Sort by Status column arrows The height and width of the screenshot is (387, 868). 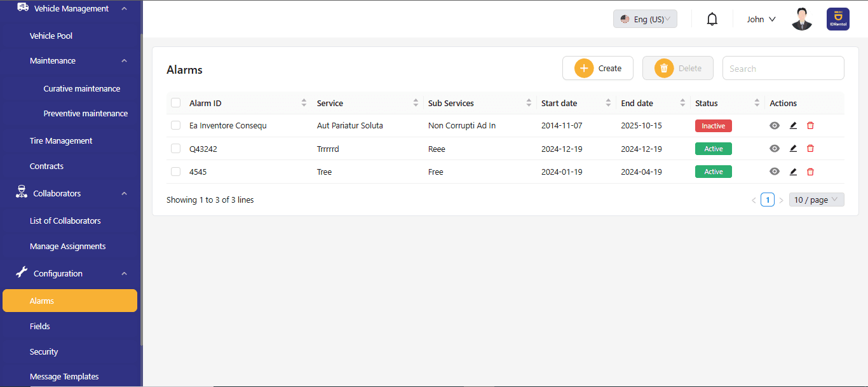pos(757,103)
